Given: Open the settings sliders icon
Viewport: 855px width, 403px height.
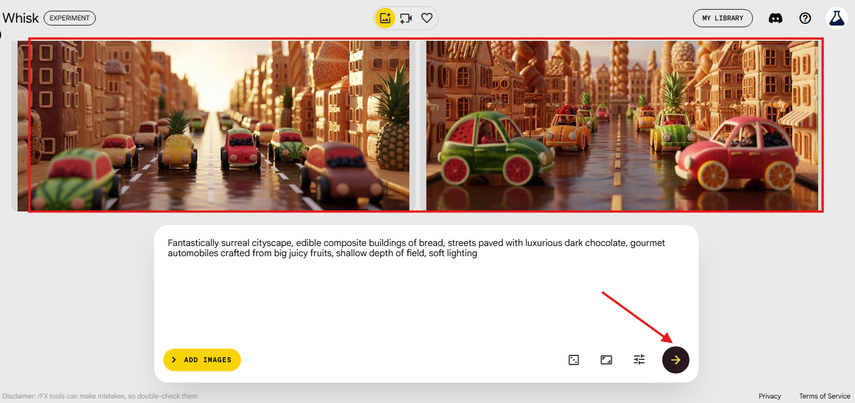Looking at the screenshot, I should click(639, 360).
